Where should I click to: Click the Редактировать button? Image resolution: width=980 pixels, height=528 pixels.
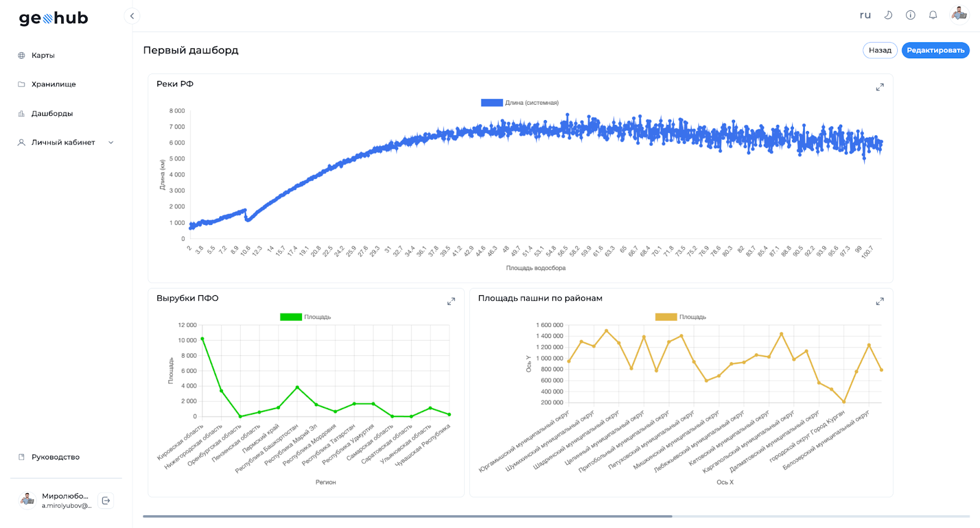[x=935, y=50]
